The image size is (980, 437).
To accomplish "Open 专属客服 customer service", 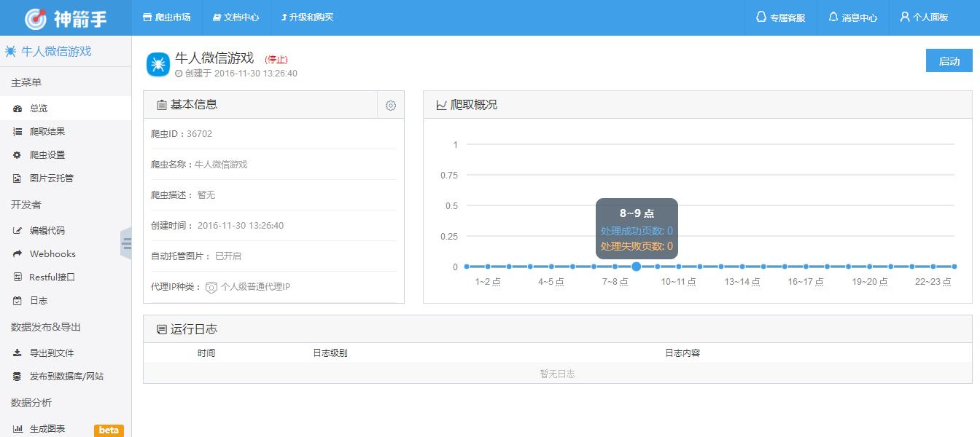I will tap(781, 17).
